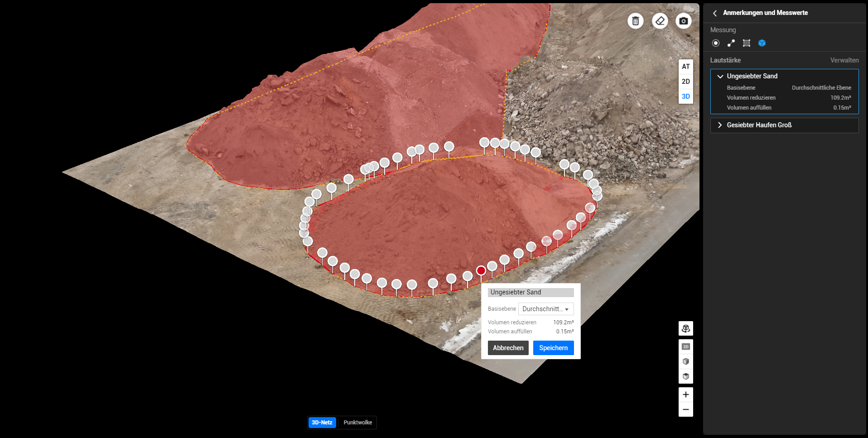Zoom out with the minus button
Image resolution: width=868 pixels, height=438 pixels.
tap(685, 409)
